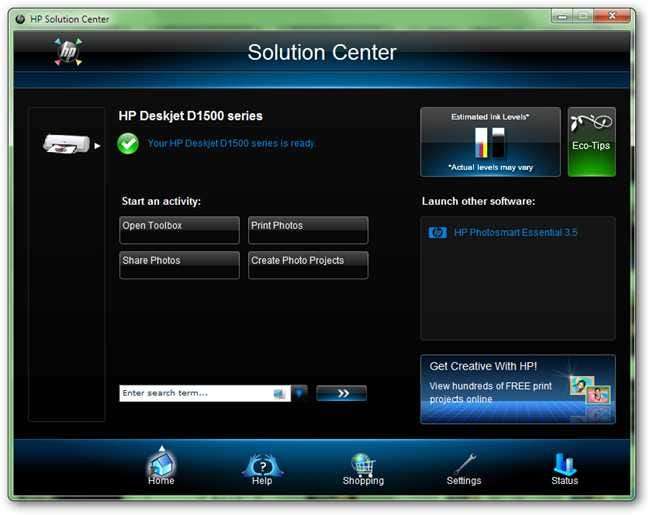Screen dimensions: 650x515
Task: Click the Create Photo Projects button
Action: [308, 265]
